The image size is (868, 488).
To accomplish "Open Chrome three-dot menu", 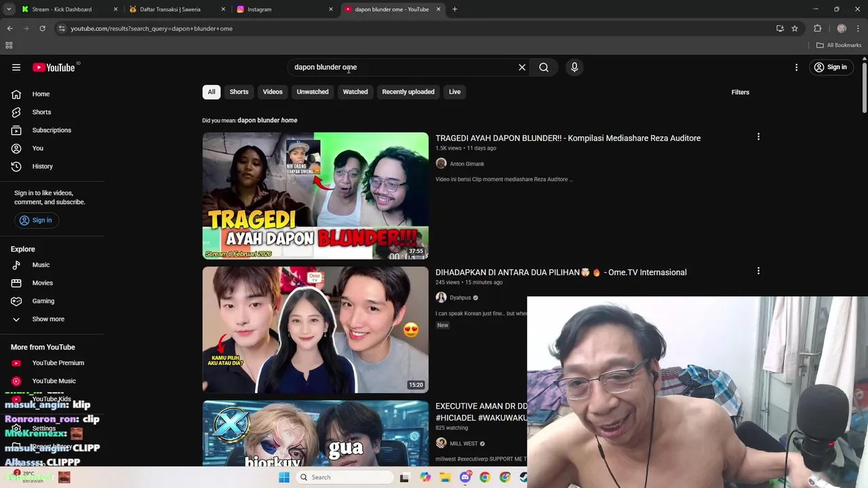I will 859,28.
